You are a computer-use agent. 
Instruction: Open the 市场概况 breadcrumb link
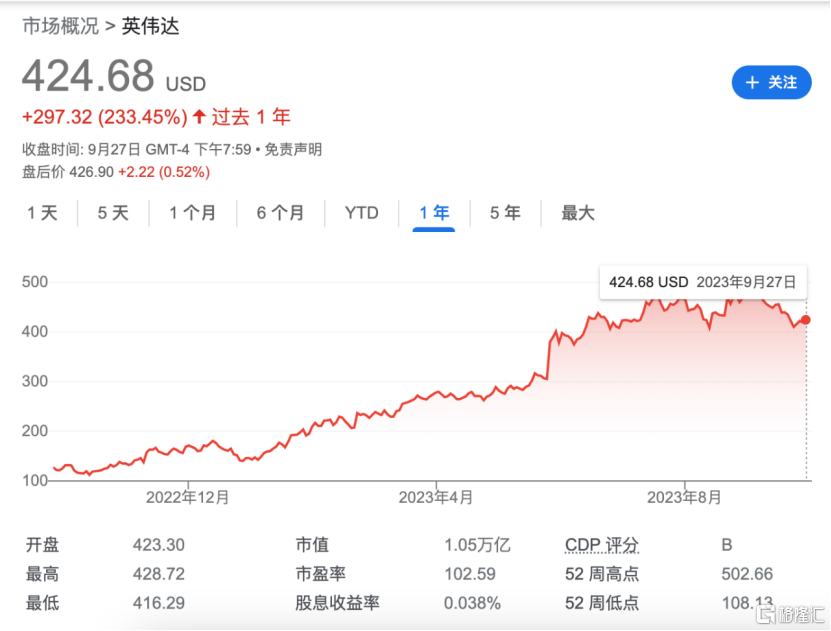pos(60,26)
